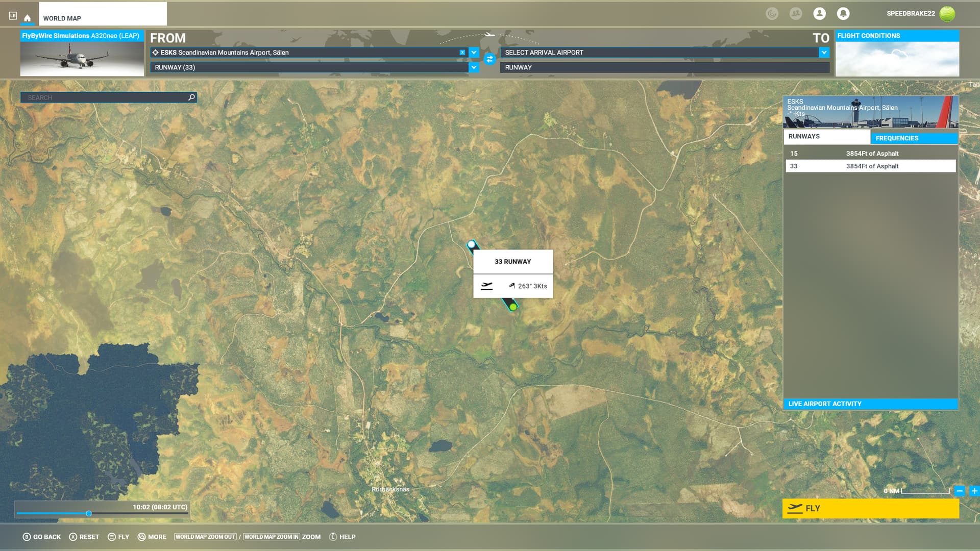Switch to the FREQUENCIES tab
The image size is (980, 551).
(914, 138)
